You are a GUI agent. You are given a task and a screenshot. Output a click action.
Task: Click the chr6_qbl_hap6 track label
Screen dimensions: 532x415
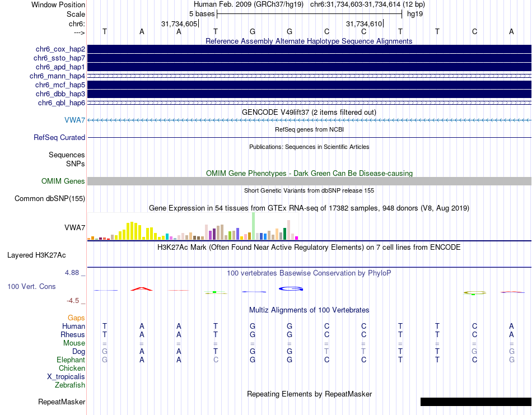pos(62,103)
